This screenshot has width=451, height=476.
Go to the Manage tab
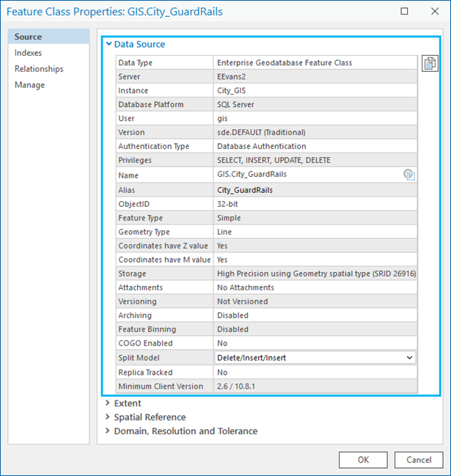[29, 85]
